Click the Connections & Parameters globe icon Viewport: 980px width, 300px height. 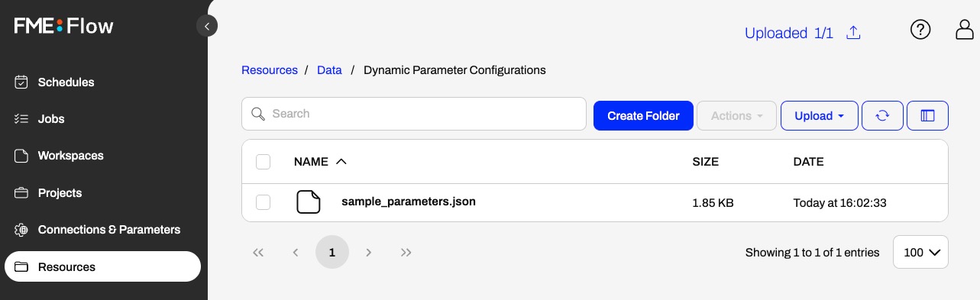click(21, 230)
